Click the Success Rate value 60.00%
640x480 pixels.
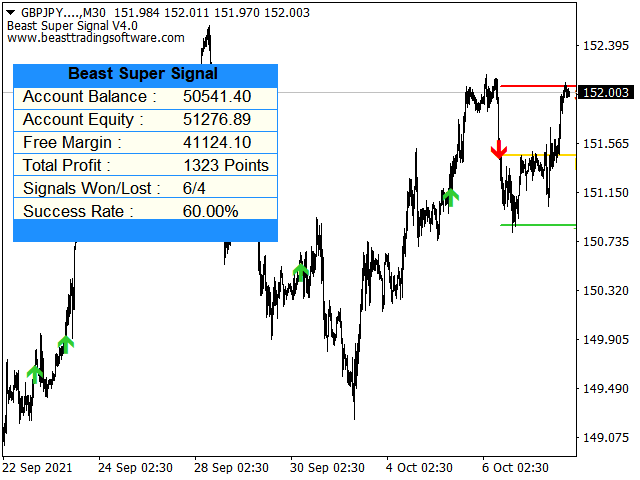pos(210,211)
